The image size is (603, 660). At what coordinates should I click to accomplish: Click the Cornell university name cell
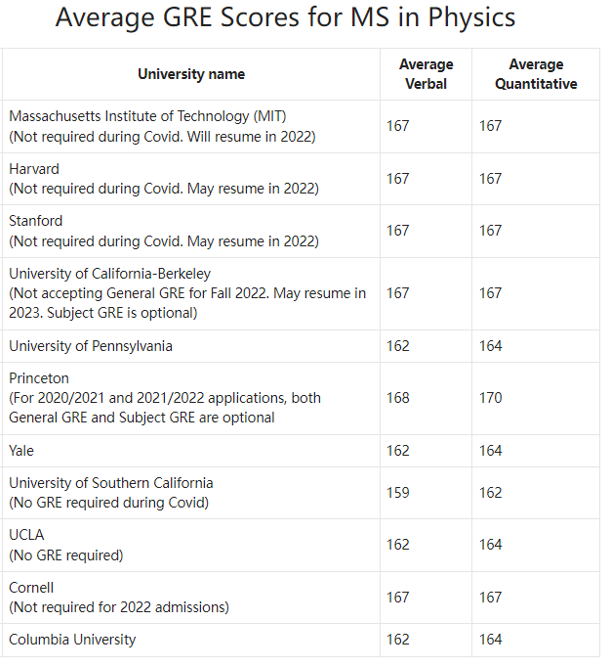32,587
